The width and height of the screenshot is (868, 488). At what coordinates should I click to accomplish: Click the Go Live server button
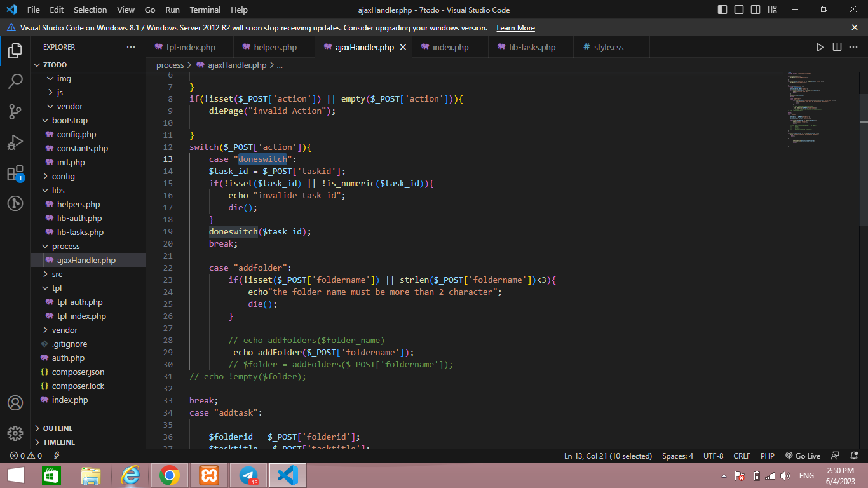point(803,456)
